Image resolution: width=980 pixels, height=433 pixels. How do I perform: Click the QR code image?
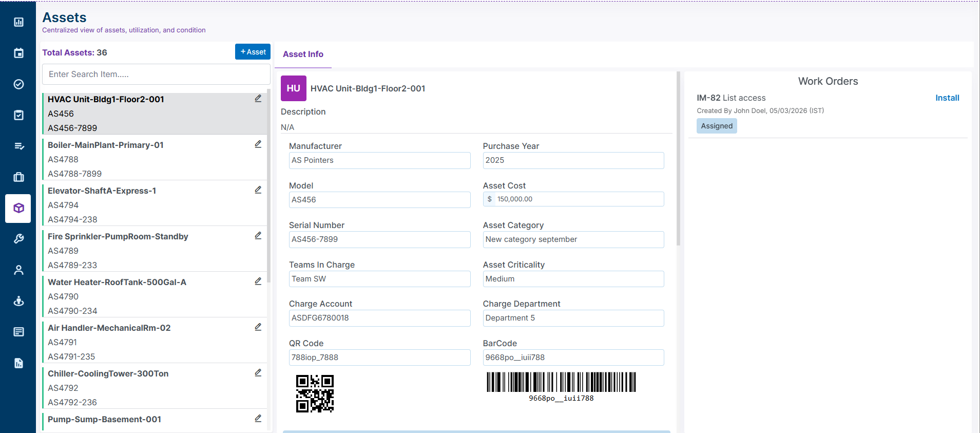coord(315,393)
